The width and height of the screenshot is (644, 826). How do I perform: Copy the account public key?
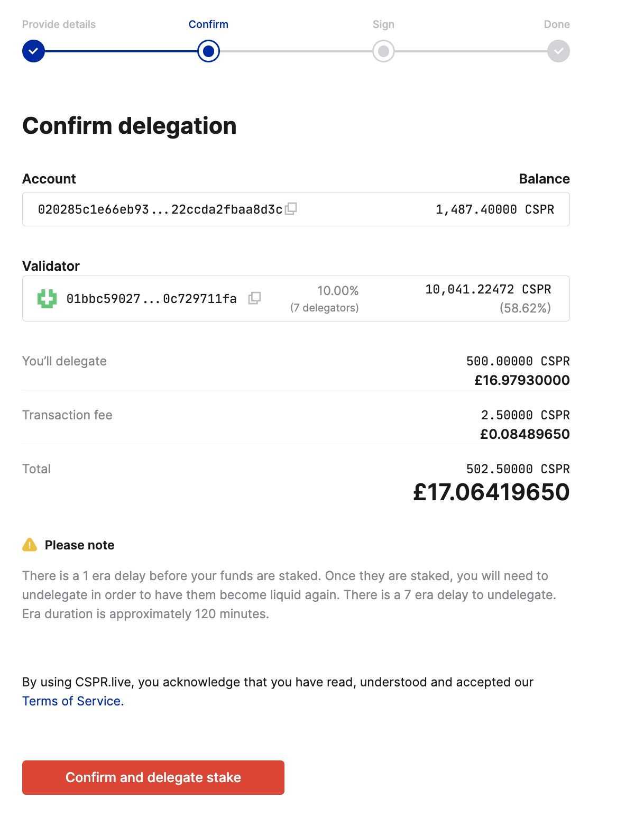291,209
